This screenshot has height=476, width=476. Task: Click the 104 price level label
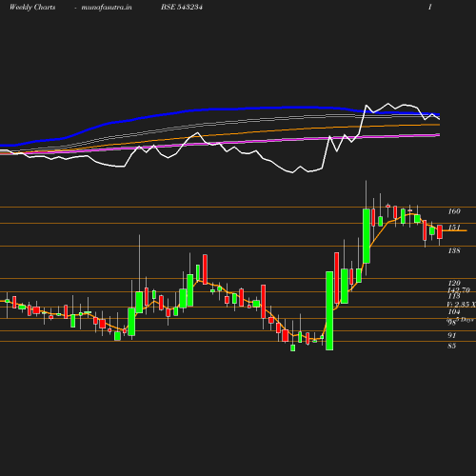(454, 311)
